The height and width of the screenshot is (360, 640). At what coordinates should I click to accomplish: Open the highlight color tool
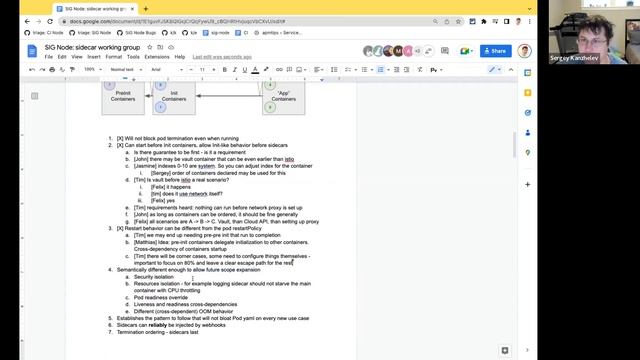[266, 70]
